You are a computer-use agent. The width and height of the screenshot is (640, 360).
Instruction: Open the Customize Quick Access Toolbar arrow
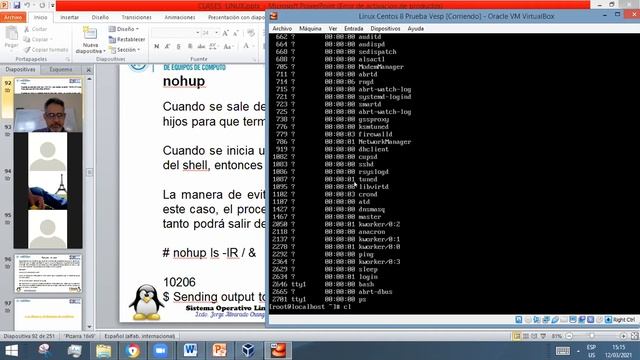(x=53, y=5)
